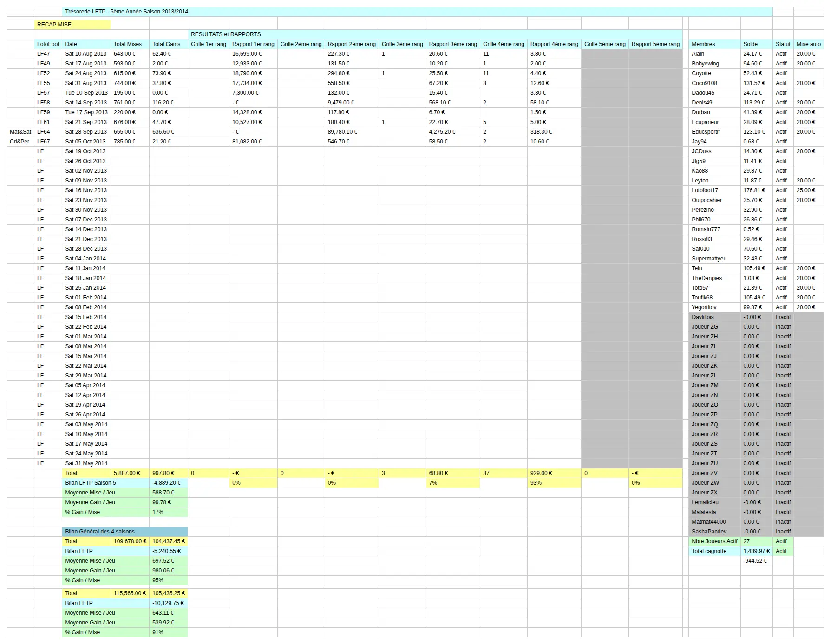Select the -10,129.75 € Bilan LFTP cell
The height and width of the screenshot is (644, 824).
pos(168,603)
